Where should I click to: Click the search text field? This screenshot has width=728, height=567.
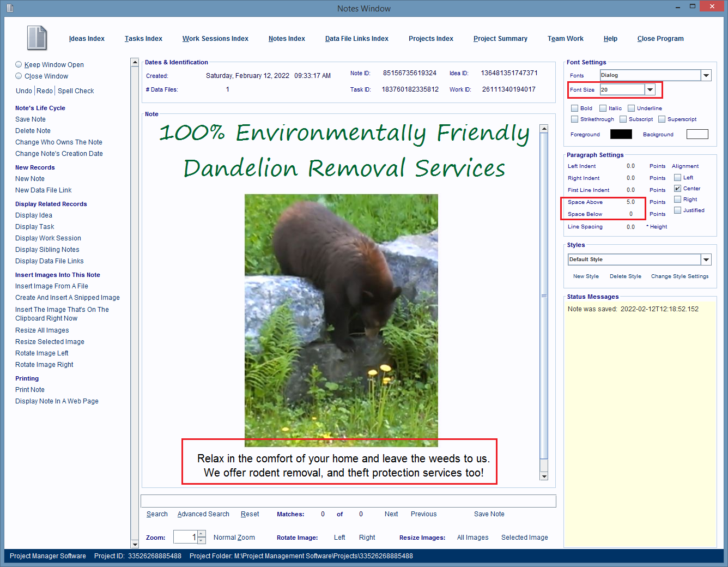[x=348, y=501]
